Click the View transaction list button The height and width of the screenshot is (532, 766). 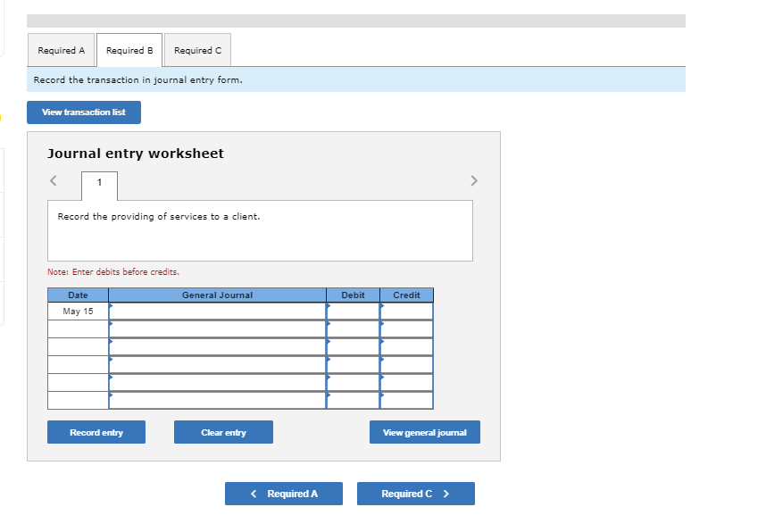coord(83,112)
